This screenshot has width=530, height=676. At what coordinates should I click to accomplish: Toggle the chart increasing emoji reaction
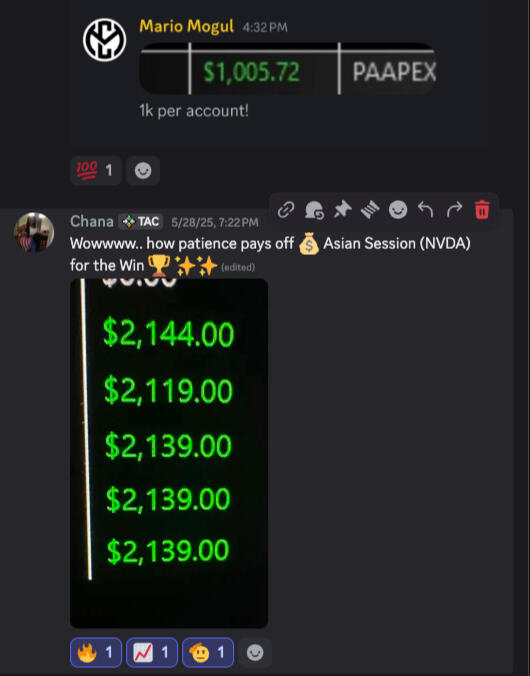(x=152, y=652)
